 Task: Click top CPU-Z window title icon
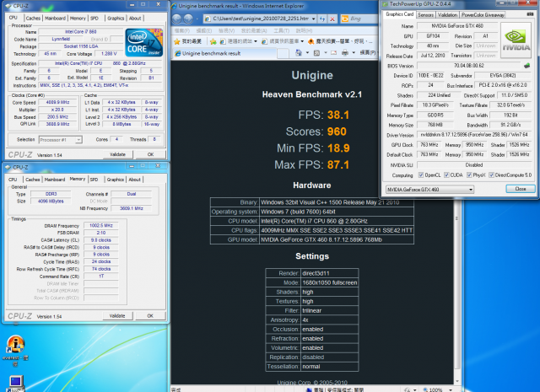click(8, 6)
